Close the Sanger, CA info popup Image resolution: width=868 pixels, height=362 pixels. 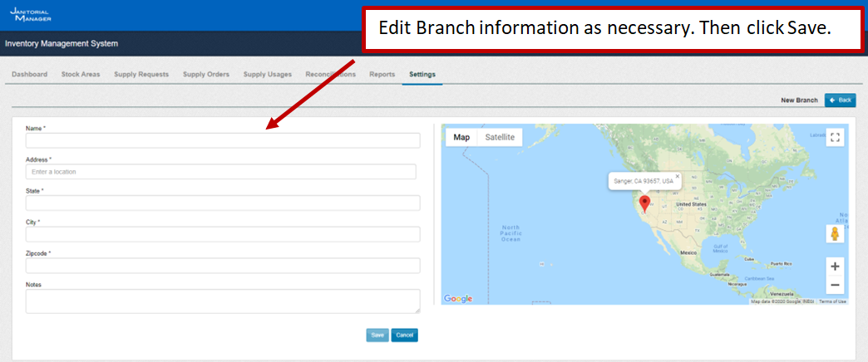pos(678,176)
